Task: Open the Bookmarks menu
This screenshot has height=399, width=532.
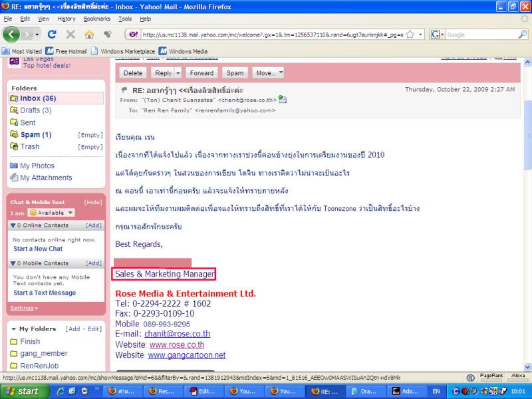Action: click(97, 19)
